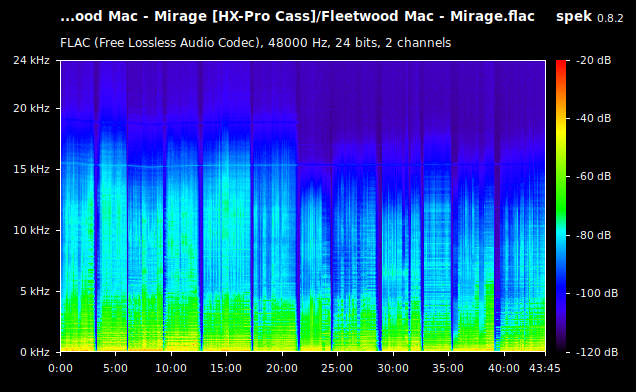The height and width of the screenshot is (392, 636).
Task: Click the '15:00' time axis label
Action: pyautogui.click(x=226, y=368)
